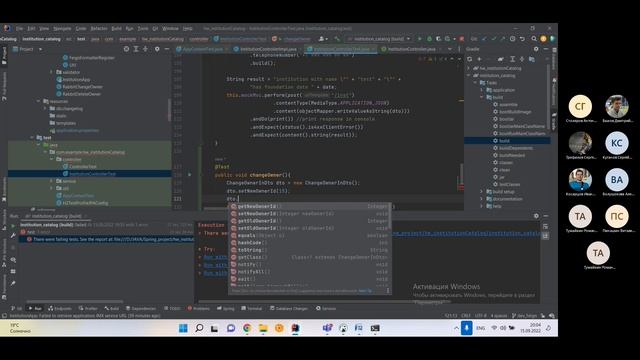The width and height of the screenshot is (640, 360).
Task: Choose hashCode() from the completion popup
Action: 309,242
